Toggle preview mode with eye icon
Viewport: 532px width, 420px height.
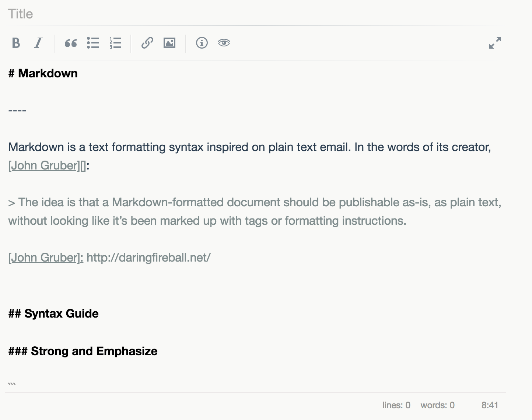[x=224, y=43]
